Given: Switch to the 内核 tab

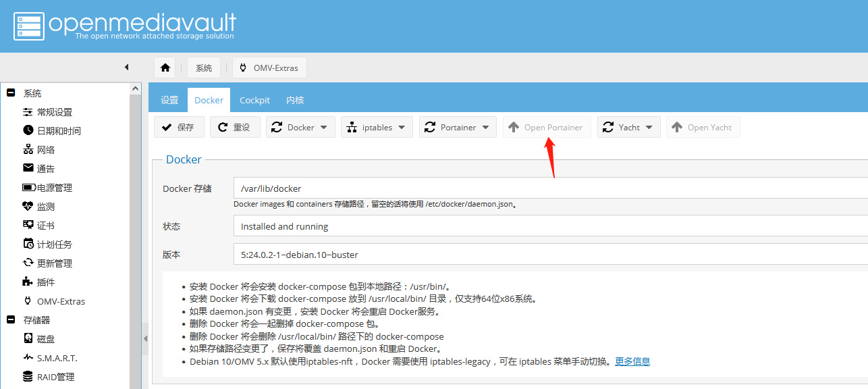Looking at the screenshot, I should tap(295, 100).
